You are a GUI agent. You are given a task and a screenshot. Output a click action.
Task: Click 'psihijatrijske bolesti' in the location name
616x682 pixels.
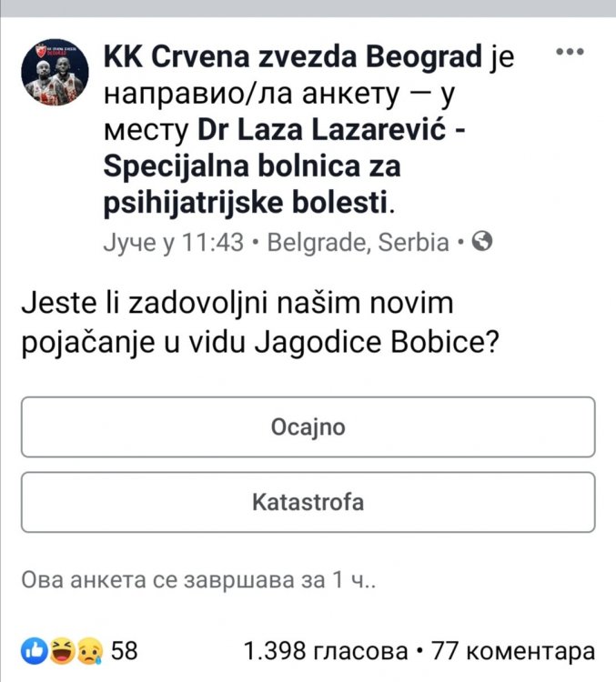[249, 201]
